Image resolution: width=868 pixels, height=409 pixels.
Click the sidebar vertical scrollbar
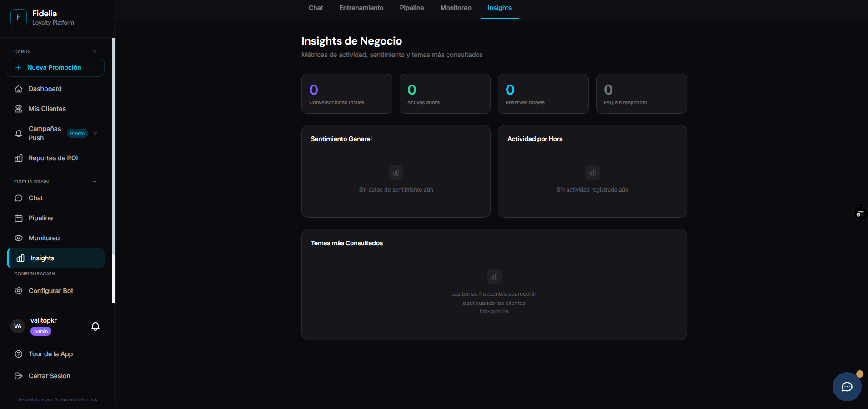(114, 170)
